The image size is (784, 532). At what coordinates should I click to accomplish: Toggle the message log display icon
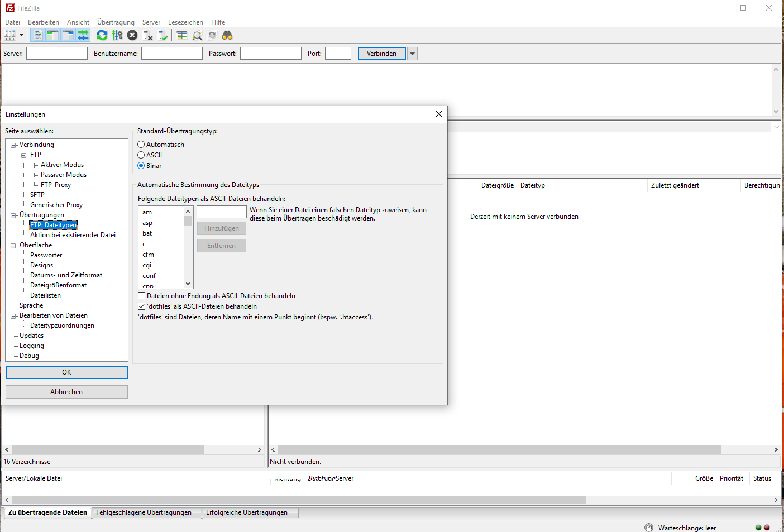coord(37,35)
